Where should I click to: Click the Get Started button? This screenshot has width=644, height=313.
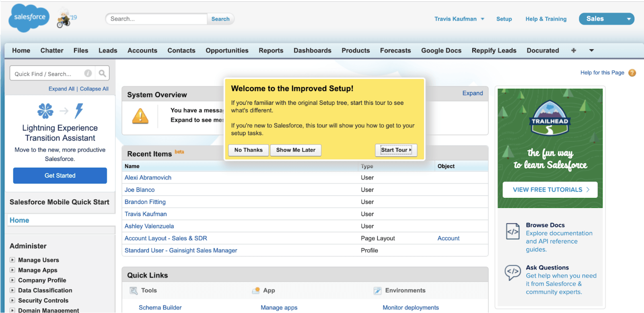point(60,176)
